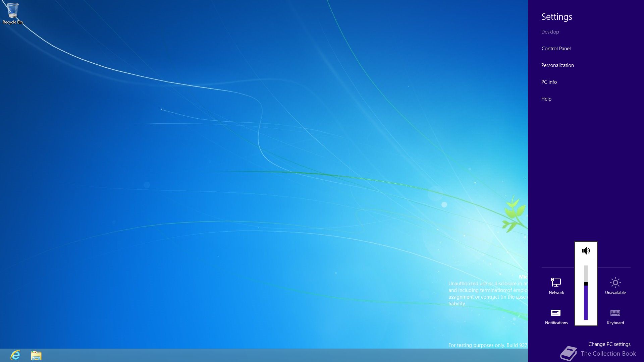This screenshot has width=644, height=362.
Task: Click the Unavailable brightness icon
Action: pyautogui.click(x=615, y=286)
